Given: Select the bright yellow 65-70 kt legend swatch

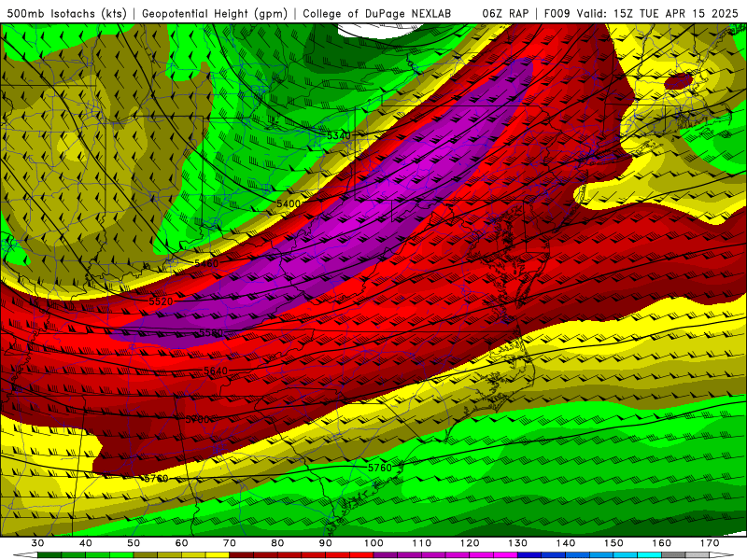Looking at the screenshot, I should pos(218,555).
